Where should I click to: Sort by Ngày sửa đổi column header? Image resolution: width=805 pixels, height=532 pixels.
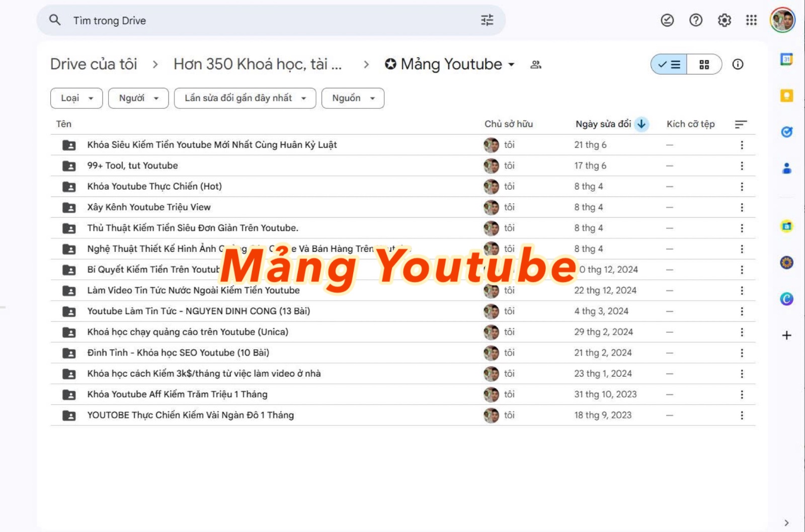click(603, 124)
